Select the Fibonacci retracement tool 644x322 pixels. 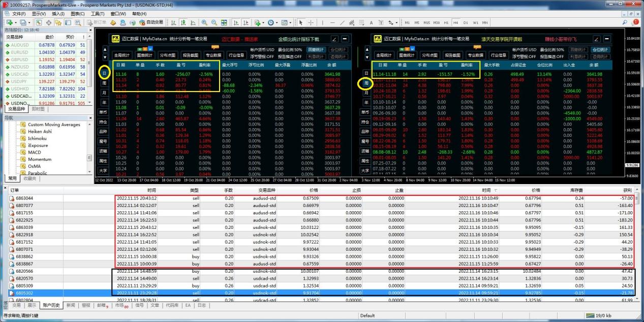click(361, 22)
